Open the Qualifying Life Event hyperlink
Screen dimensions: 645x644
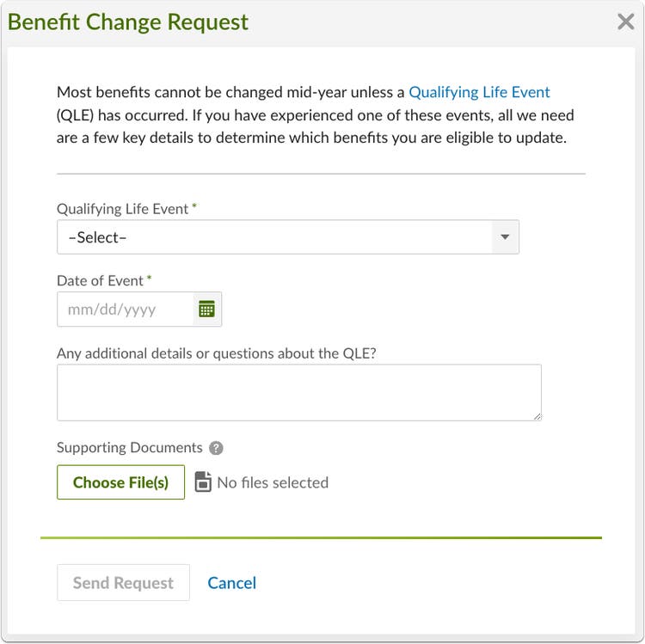[x=479, y=93]
